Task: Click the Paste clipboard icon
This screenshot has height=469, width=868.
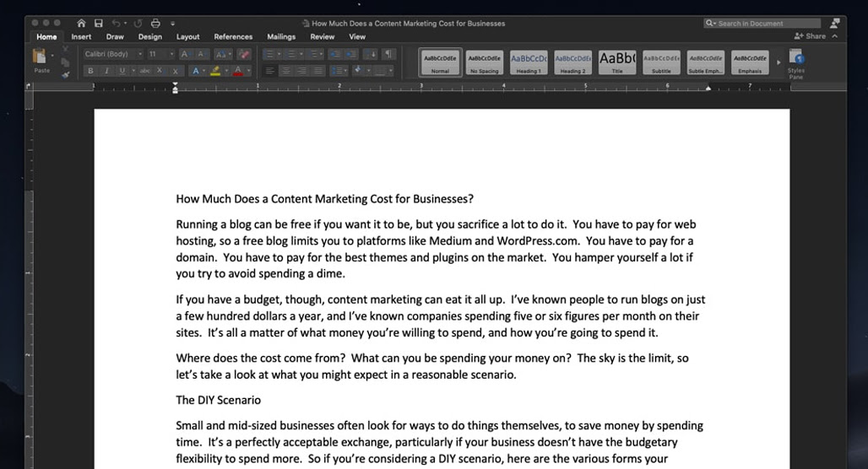Action: coord(40,57)
